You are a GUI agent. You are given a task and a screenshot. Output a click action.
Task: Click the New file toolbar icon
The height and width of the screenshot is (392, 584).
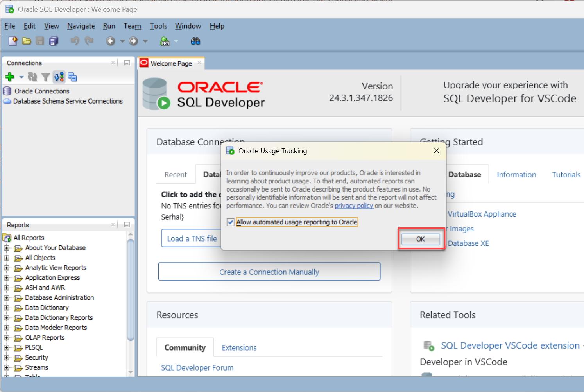coord(13,41)
